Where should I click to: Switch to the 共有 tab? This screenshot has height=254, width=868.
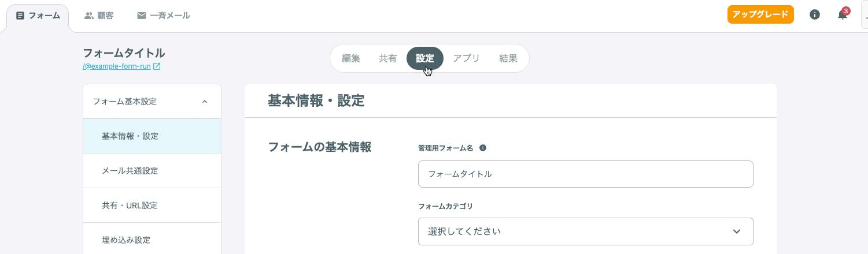point(388,58)
